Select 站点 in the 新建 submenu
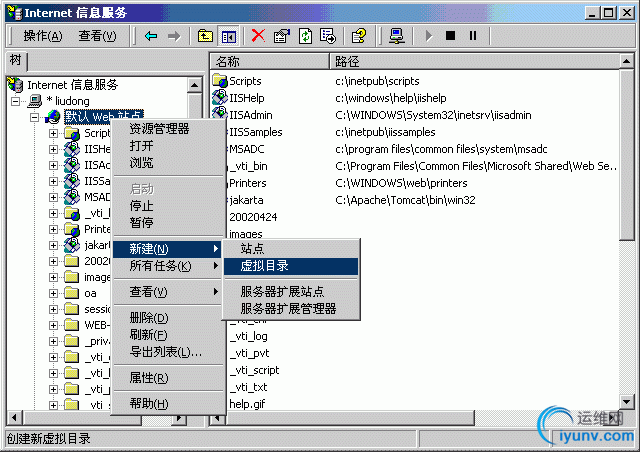Screen dimensions: 640x452 (x=291, y=249)
